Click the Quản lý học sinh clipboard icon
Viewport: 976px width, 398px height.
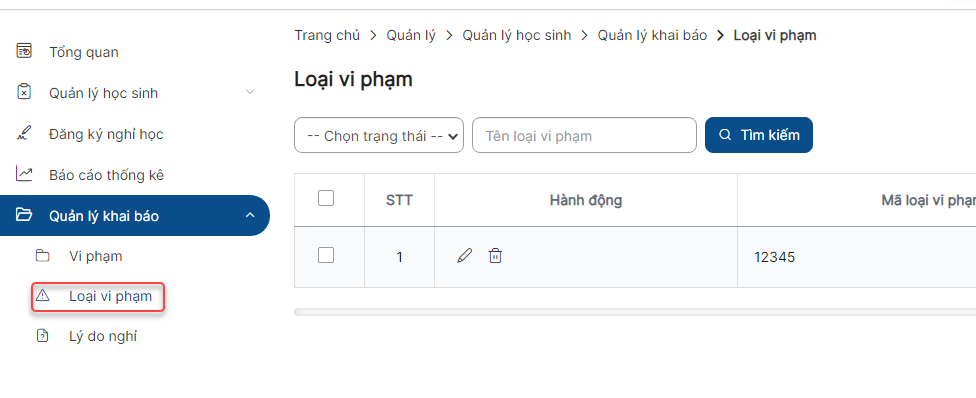[24, 92]
